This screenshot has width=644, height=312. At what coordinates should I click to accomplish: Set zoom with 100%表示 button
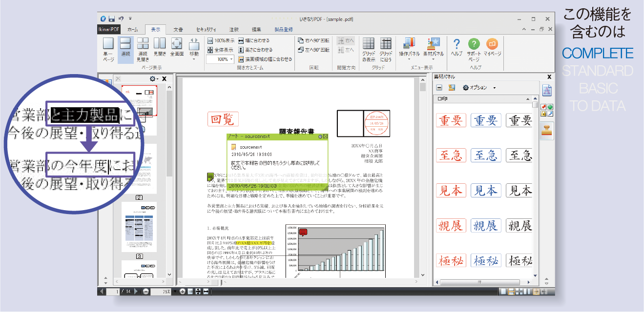[x=221, y=41]
